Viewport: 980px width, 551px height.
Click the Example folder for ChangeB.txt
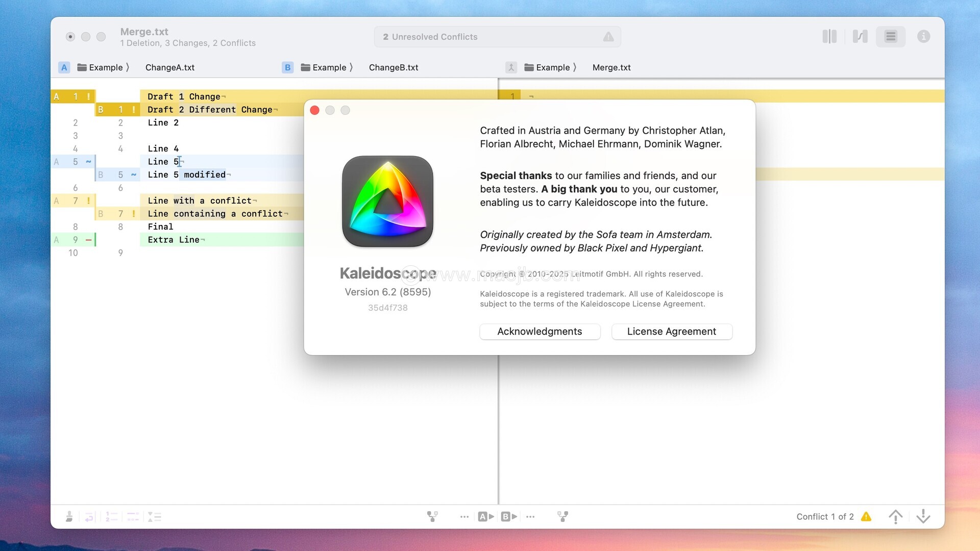click(324, 67)
